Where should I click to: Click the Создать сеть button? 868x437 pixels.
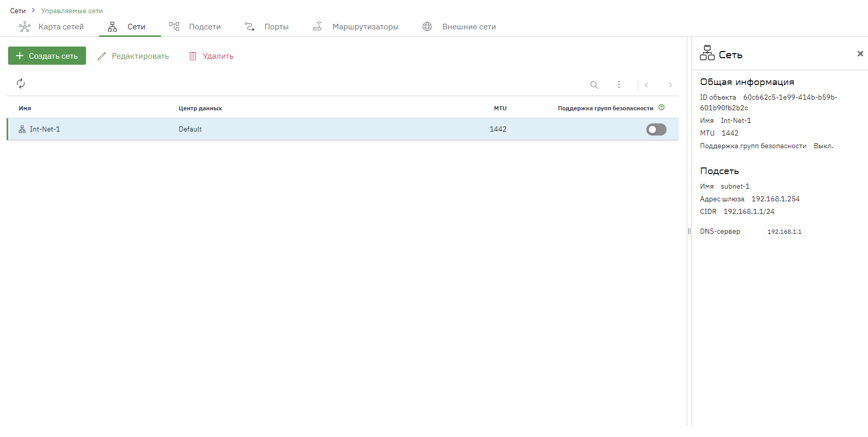click(x=47, y=56)
